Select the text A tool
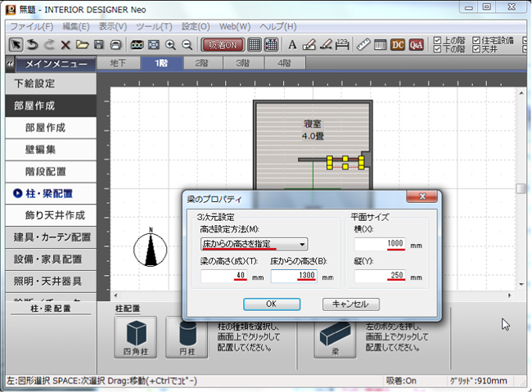532x392 pixels. (292, 44)
